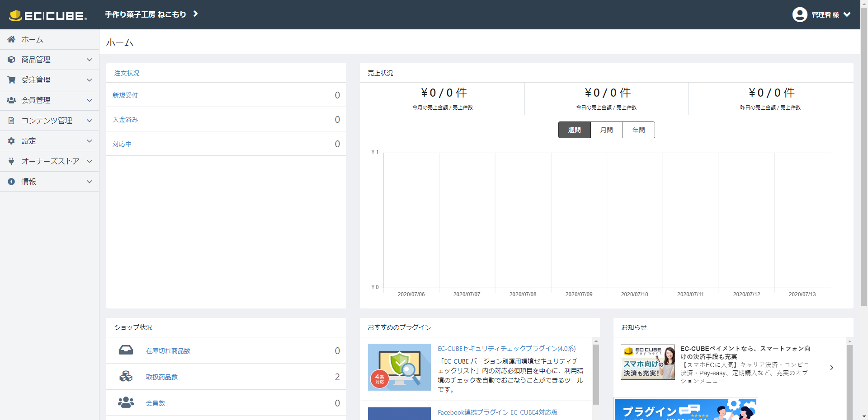Click the gear icon beside 設定
Viewport: 868px width, 420px height.
(11, 141)
